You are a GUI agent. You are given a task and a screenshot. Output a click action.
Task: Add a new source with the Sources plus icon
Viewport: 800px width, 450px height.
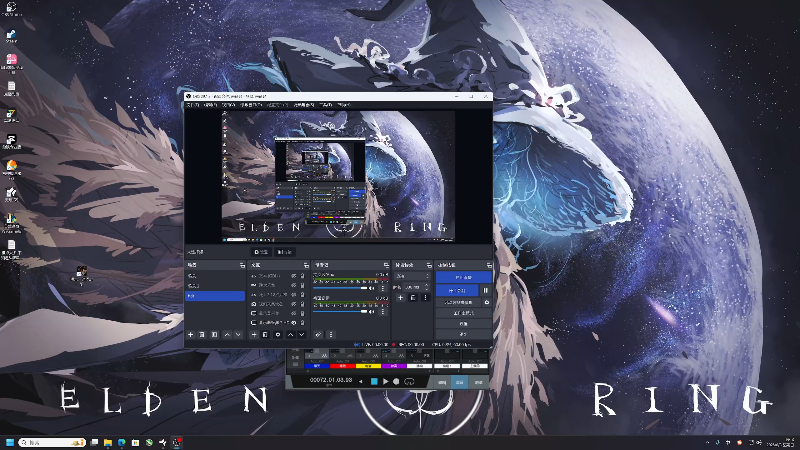pyautogui.click(x=254, y=335)
